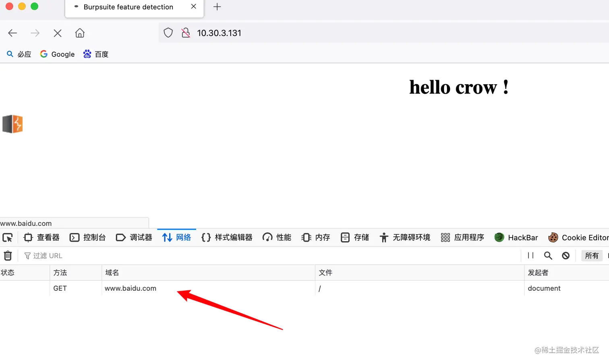Clear network log with trash icon
609x364 pixels.
[8, 256]
